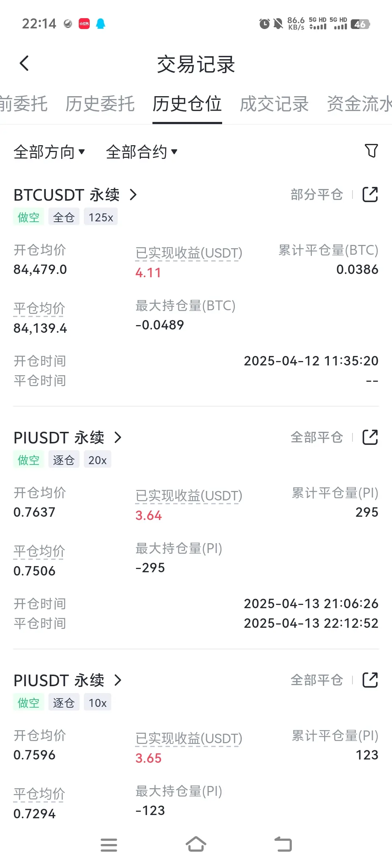Viewport: 392px width, 868px height.
Task: Open 20x PIUSDT 永续 contract chevron
Action: 118,438
